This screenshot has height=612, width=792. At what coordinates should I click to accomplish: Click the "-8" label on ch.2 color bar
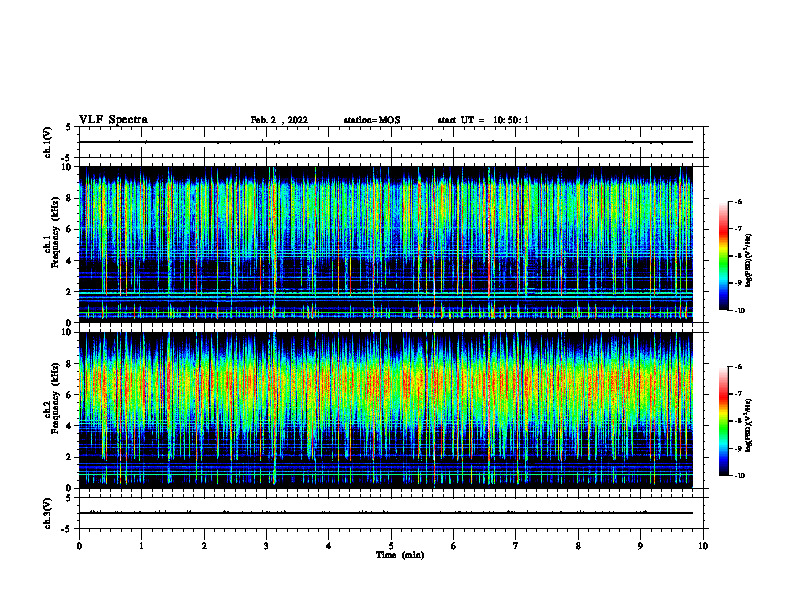(738, 421)
